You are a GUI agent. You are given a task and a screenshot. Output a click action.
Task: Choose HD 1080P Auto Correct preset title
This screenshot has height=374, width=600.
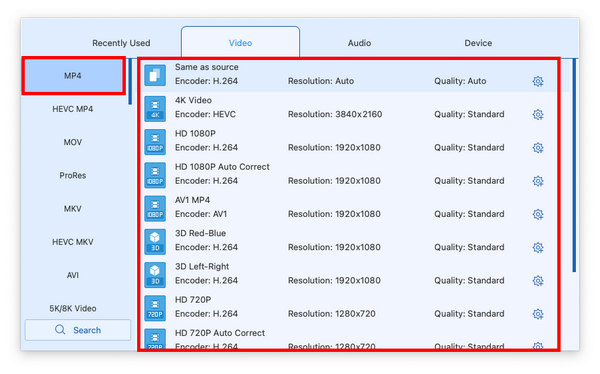(x=222, y=167)
